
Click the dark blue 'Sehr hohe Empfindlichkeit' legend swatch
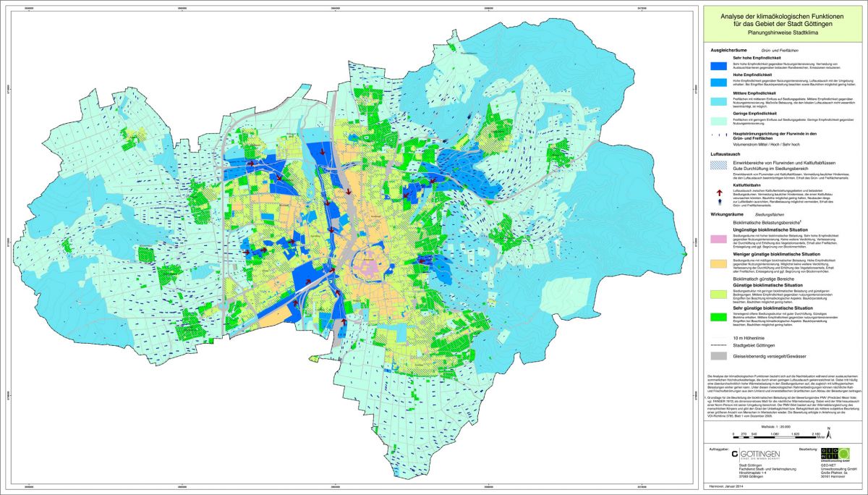point(718,66)
